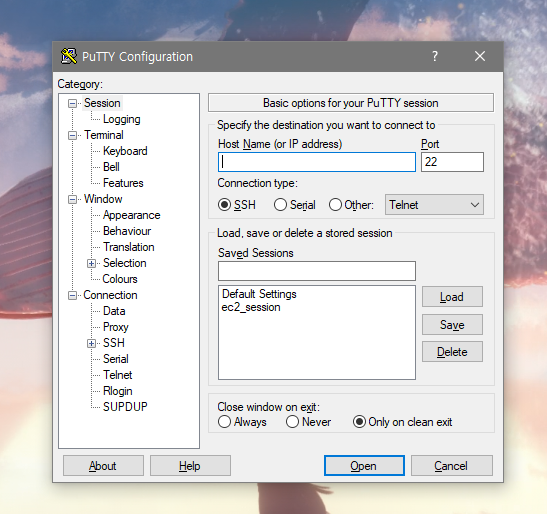Open the SSH category
Screen dimensions: 547x514
114,343
